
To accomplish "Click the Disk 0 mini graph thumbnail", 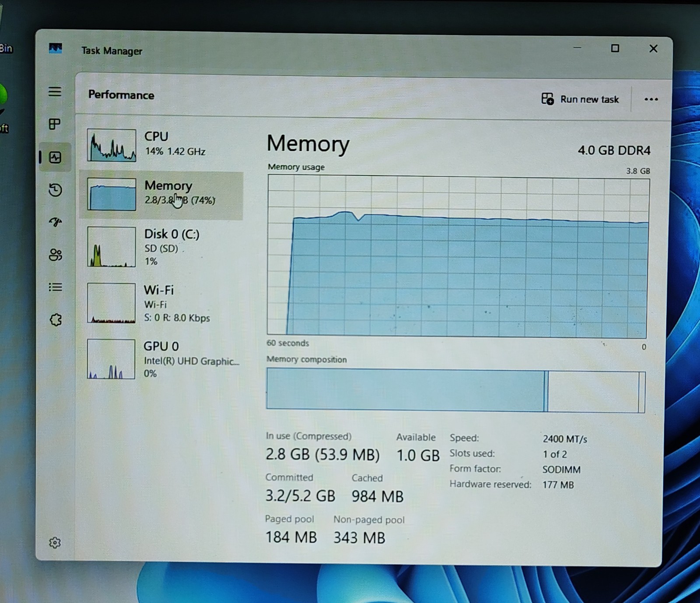I will pyautogui.click(x=112, y=247).
